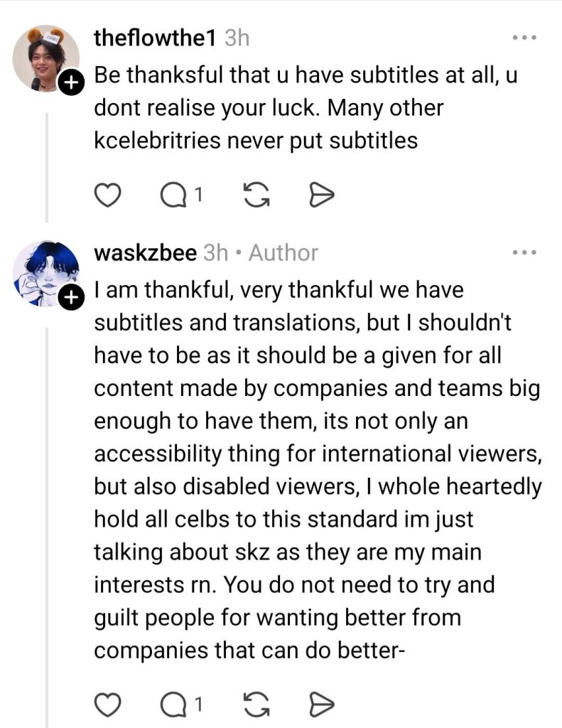
Task: Follow theflowthe1 using the plus badge
Action: tap(70, 84)
